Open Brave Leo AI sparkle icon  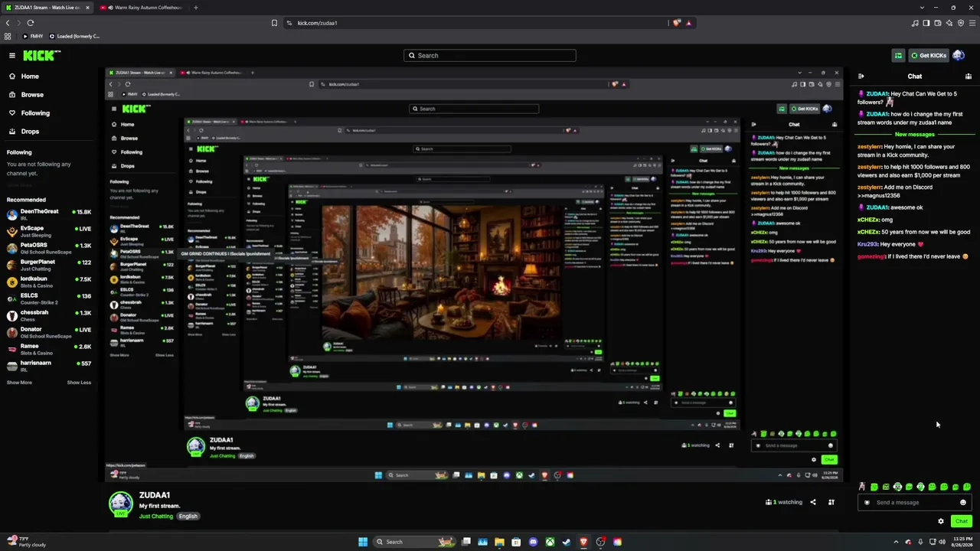click(949, 23)
